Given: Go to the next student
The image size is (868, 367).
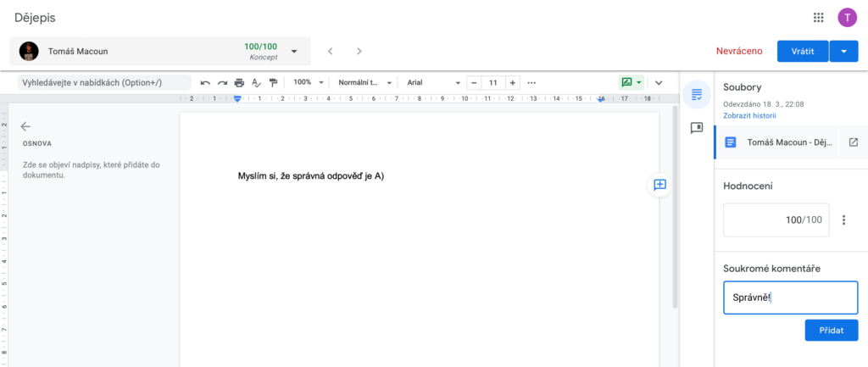Looking at the screenshot, I should 359,51.
